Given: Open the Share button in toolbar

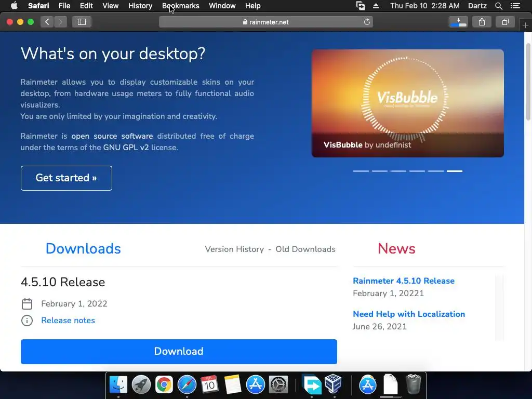Looking at the screenshot, I should 482,22.
